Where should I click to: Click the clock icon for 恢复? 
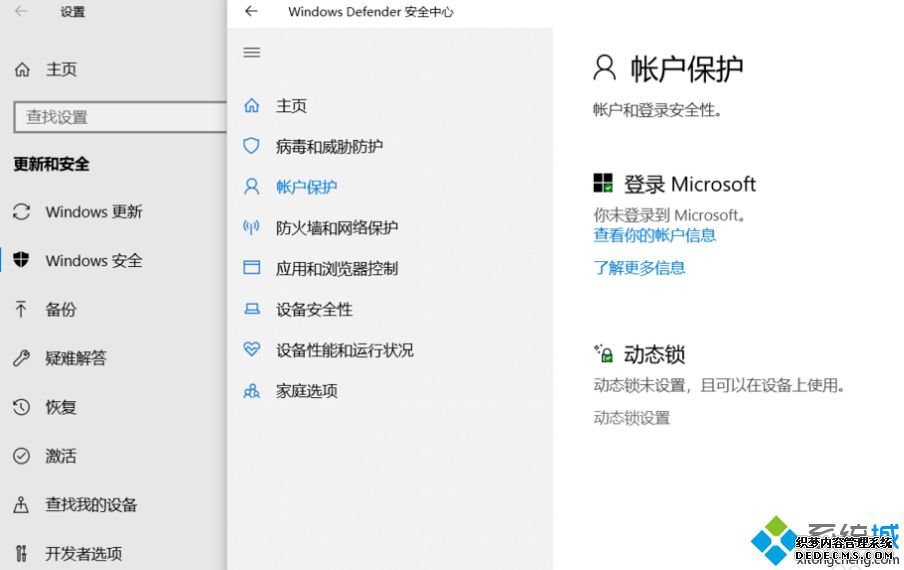point(21,407)
